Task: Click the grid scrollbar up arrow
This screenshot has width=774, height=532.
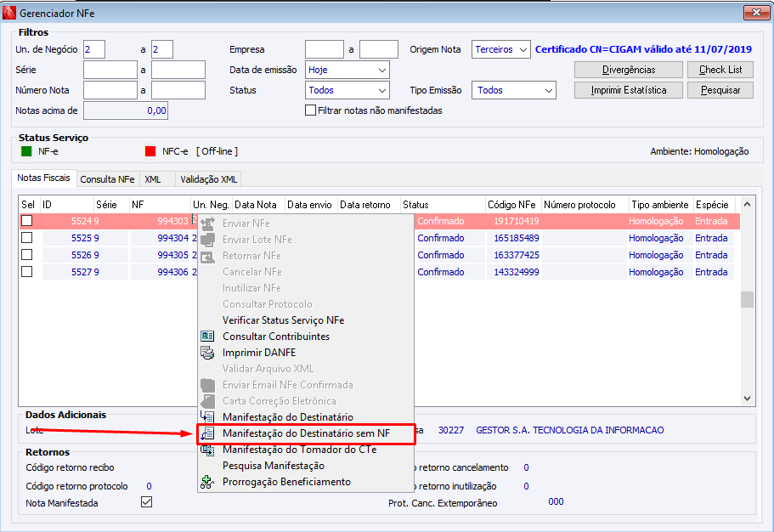Action: coord(748,204)
